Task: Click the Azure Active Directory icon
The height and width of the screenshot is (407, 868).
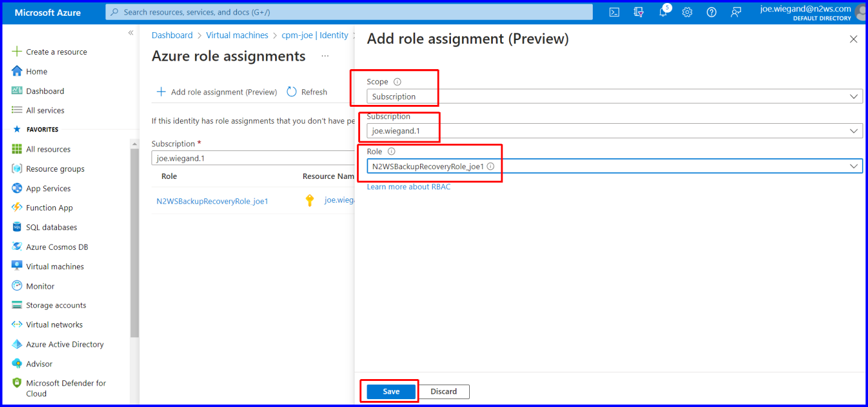Action: (17, 344)
